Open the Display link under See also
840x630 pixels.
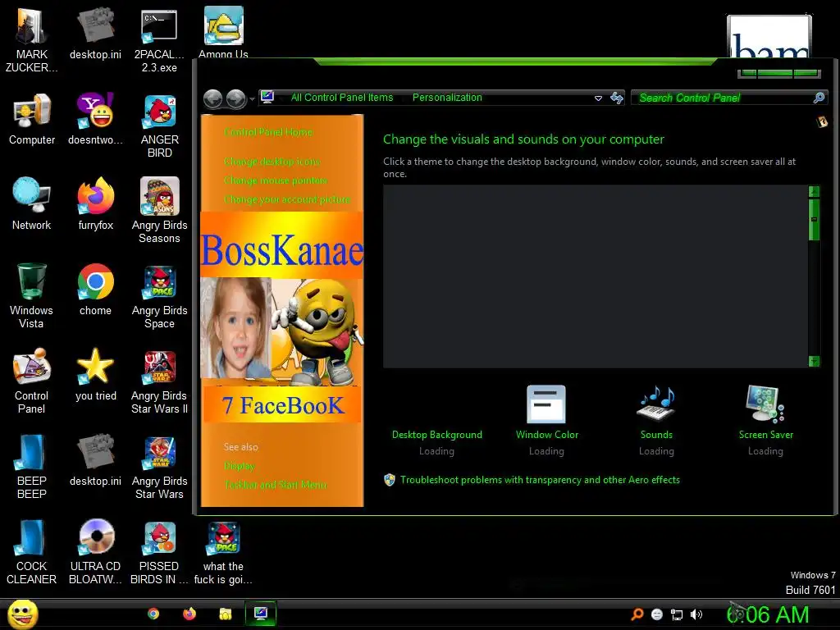click(239, 466)
